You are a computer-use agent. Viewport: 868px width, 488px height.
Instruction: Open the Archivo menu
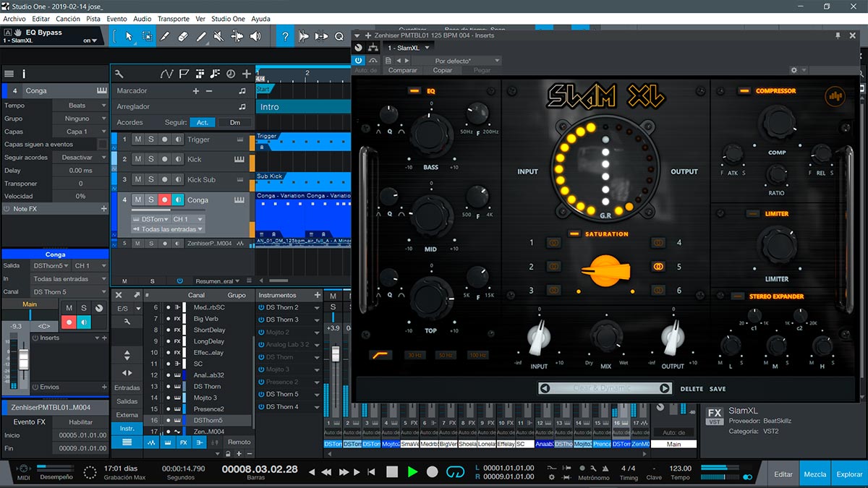coord(14,18)
